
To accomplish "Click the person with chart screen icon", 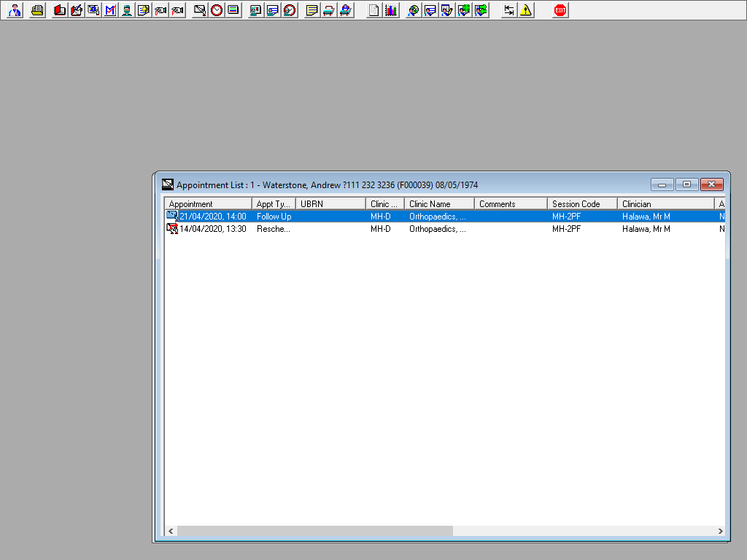I will coord(256,10).
